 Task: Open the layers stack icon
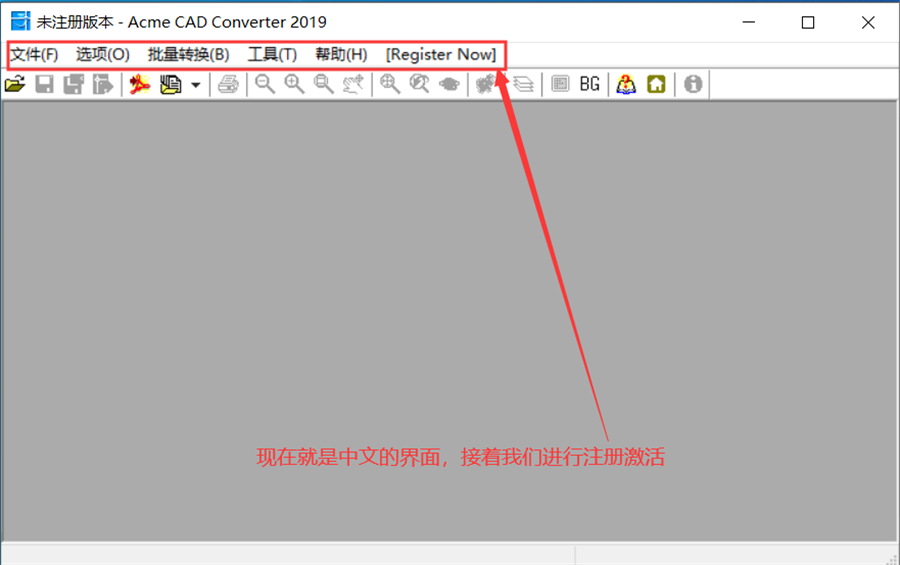[x=523, y=84]
